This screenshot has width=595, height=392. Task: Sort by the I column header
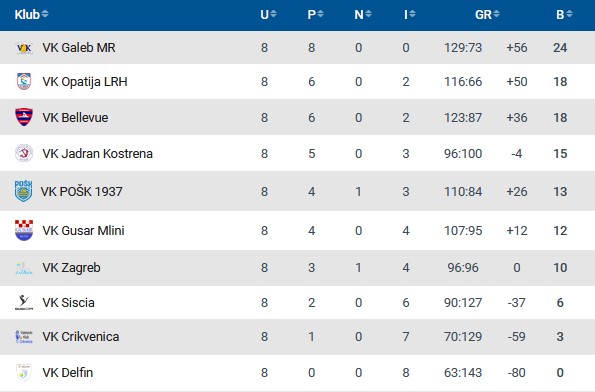410,14
